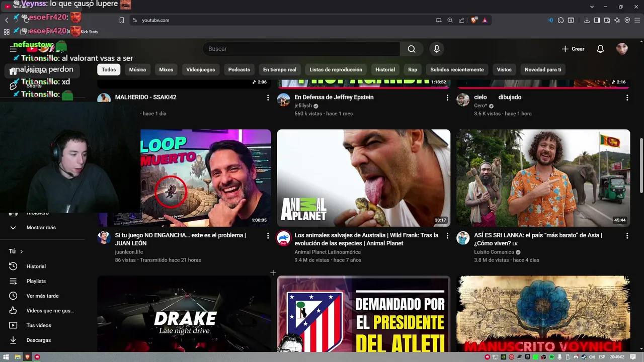Open options for Animal Planet video
The width and height of the screenshot is (644, 362).
point(447,236)
